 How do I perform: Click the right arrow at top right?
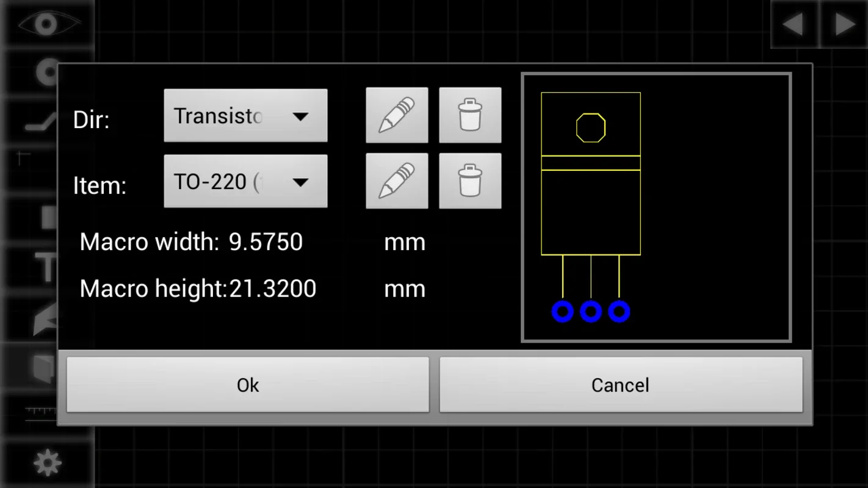[x=844, y=24]
